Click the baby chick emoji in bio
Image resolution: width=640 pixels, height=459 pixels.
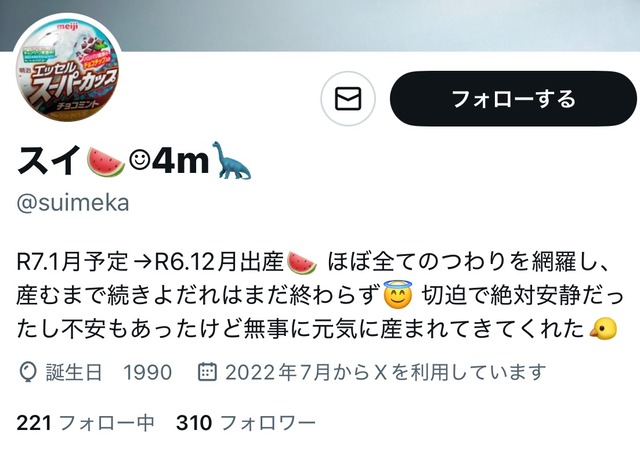click(x=603, y=328)
